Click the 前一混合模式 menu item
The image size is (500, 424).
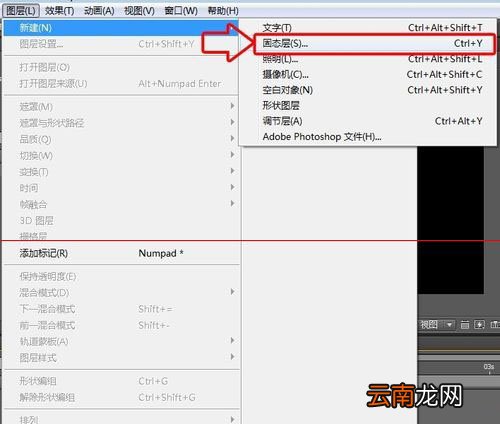click(x=122, y=325)
